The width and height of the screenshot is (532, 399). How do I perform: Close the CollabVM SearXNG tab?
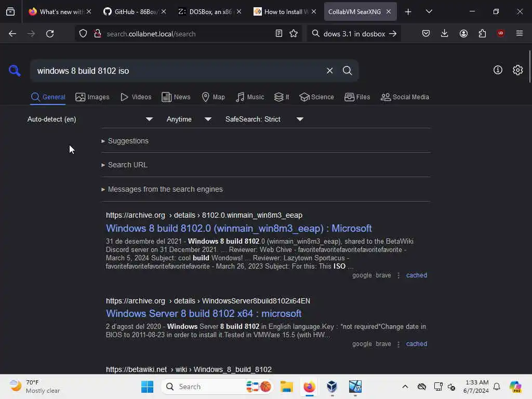[389, 11]
